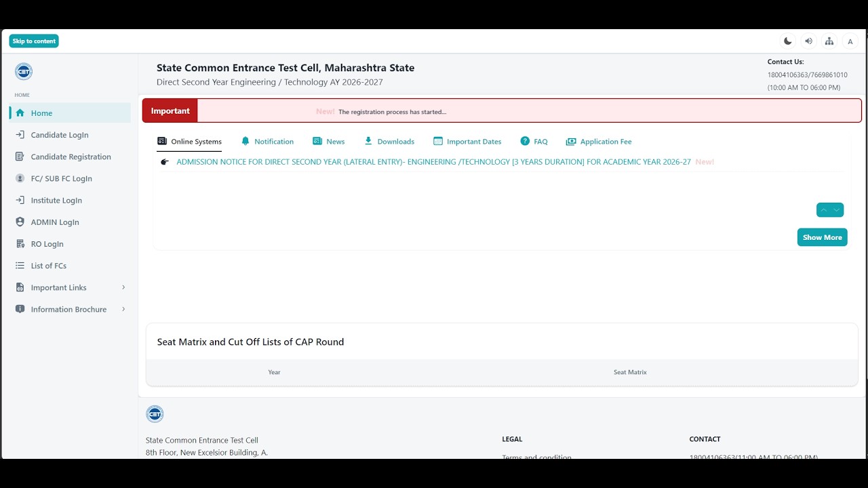Click the screen reader speaker icon

point(808,41)
